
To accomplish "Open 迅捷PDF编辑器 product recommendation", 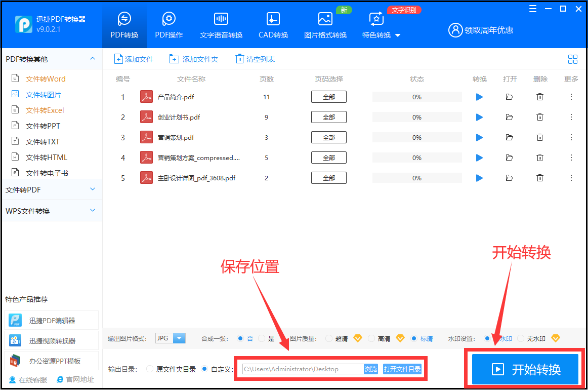I will [x=52, y=321].
